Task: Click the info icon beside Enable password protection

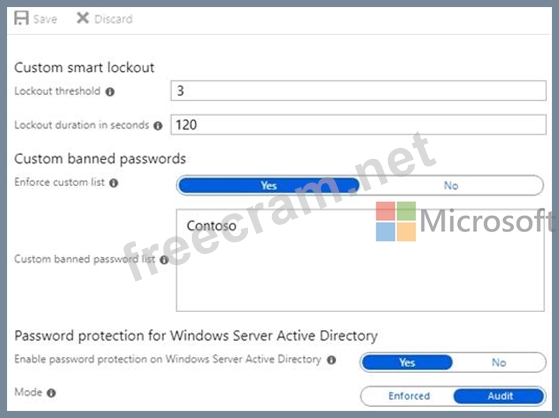Action: [332, 360]
